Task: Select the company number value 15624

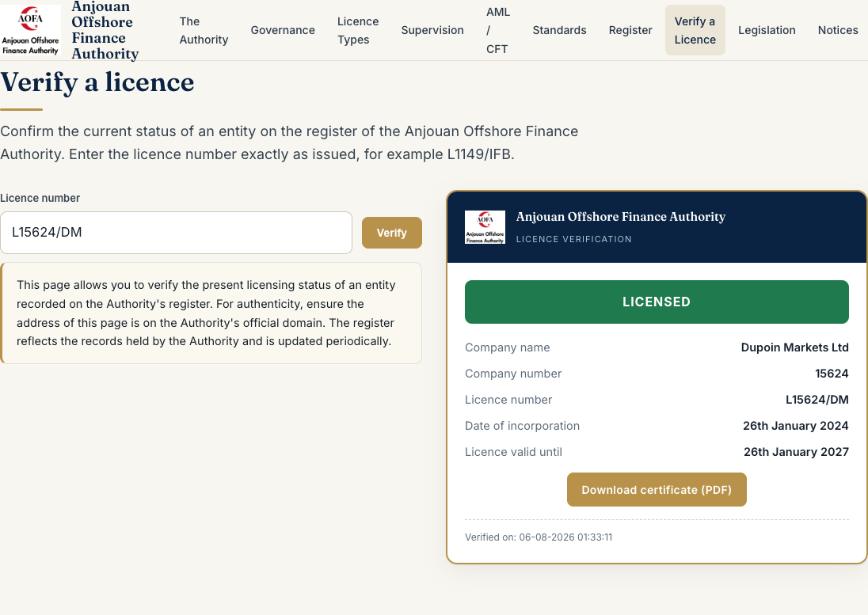Action: (832, 374)
